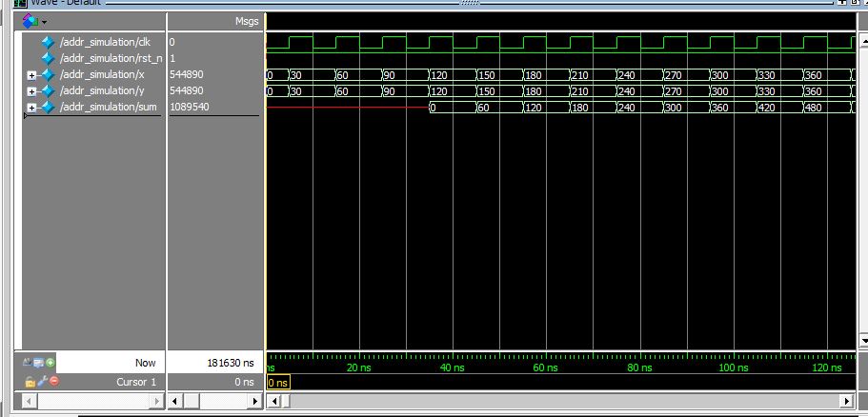868x417 pixels.
Task: Click the Wave window icon in title bar
Action: [20, 2]
